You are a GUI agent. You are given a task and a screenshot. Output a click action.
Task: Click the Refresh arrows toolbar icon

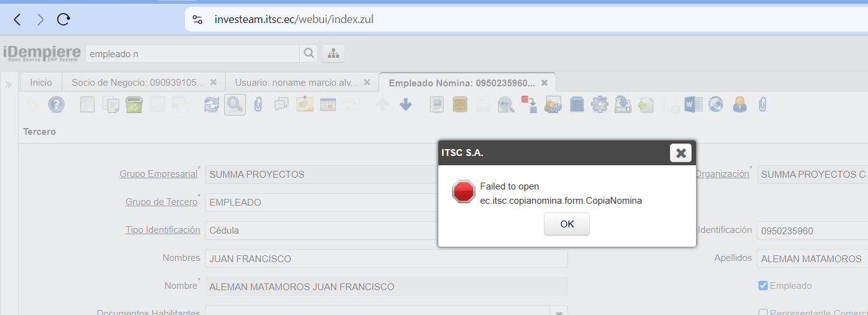212,105
